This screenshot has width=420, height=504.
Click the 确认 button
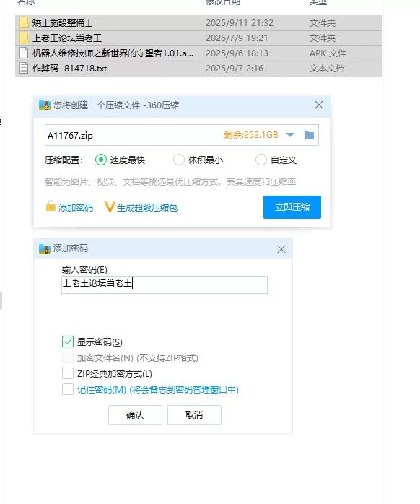coord(135,414)
